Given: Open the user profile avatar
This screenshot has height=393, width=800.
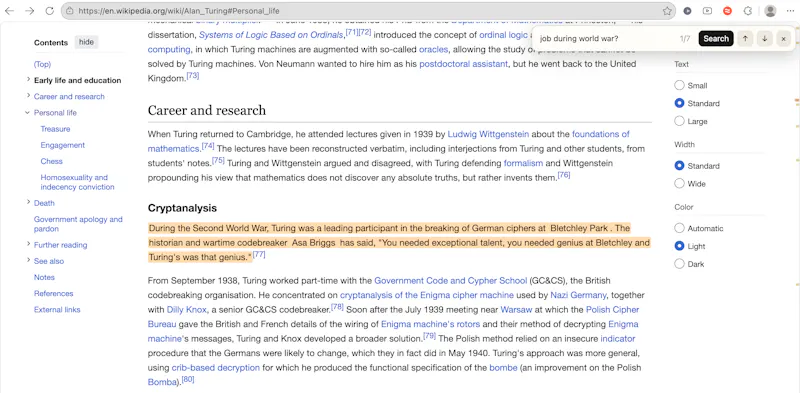Looking at the screenshot, I should 770,11.
